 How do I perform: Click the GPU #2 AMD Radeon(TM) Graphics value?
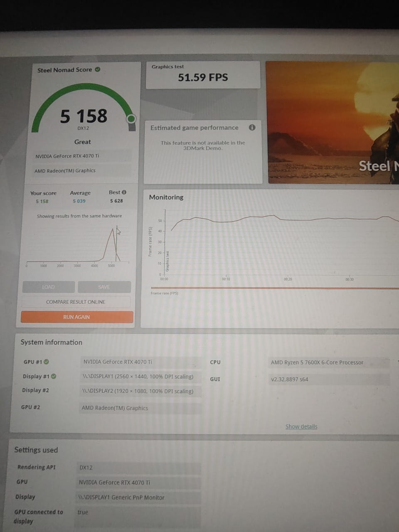click(x=140, y=408)
